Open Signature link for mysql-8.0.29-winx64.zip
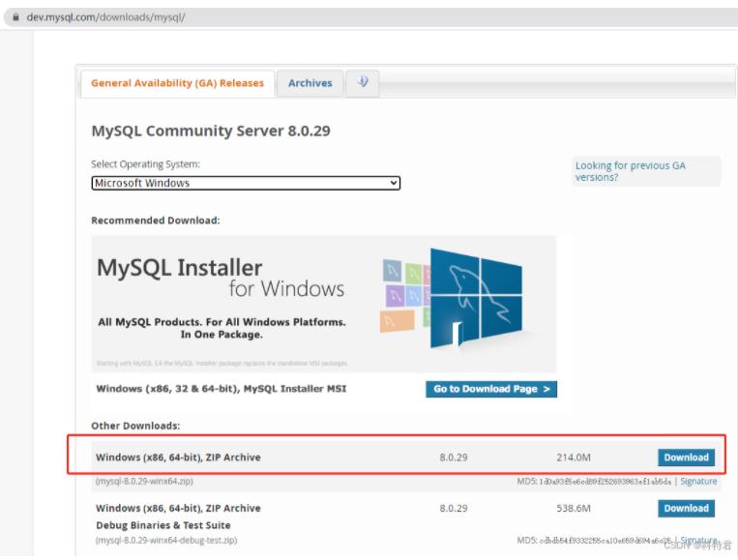 click(x=698, y=482)
